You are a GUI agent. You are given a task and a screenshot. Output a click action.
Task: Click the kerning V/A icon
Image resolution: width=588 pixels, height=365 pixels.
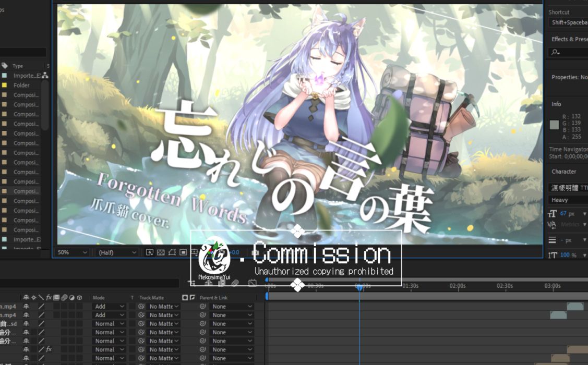(x=551, y=224)
